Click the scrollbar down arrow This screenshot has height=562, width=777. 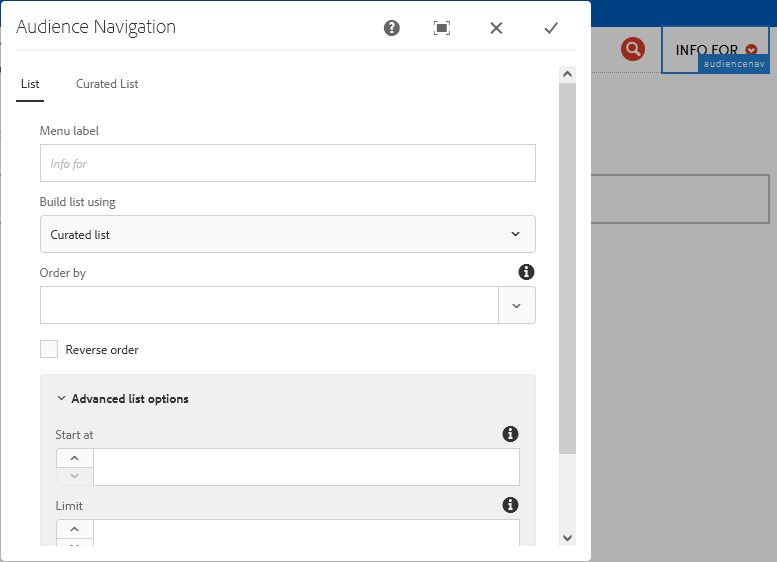point(567,537)
